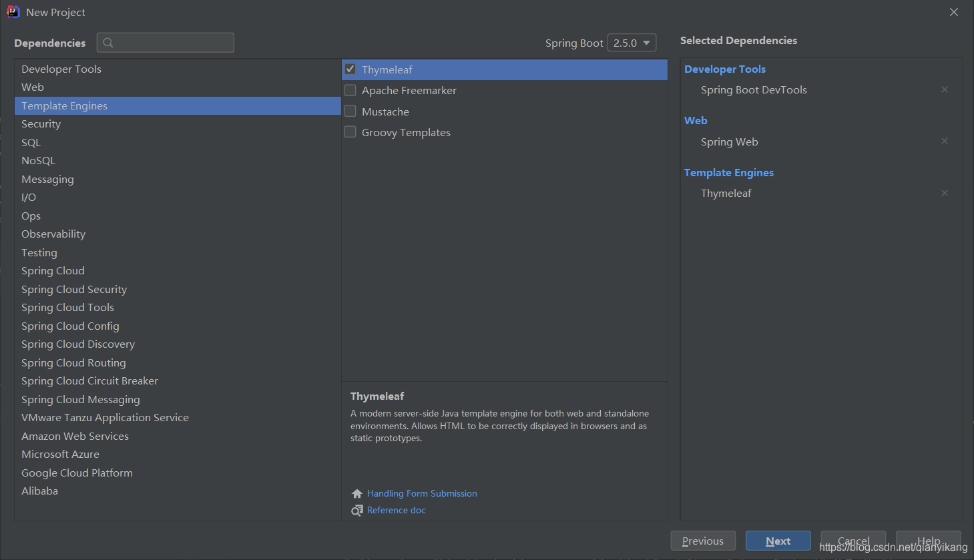Image resolution: width=974 pixels, height=560 pixels.
Task: Focus the dependencies search field
Action: tap(166, 43)
